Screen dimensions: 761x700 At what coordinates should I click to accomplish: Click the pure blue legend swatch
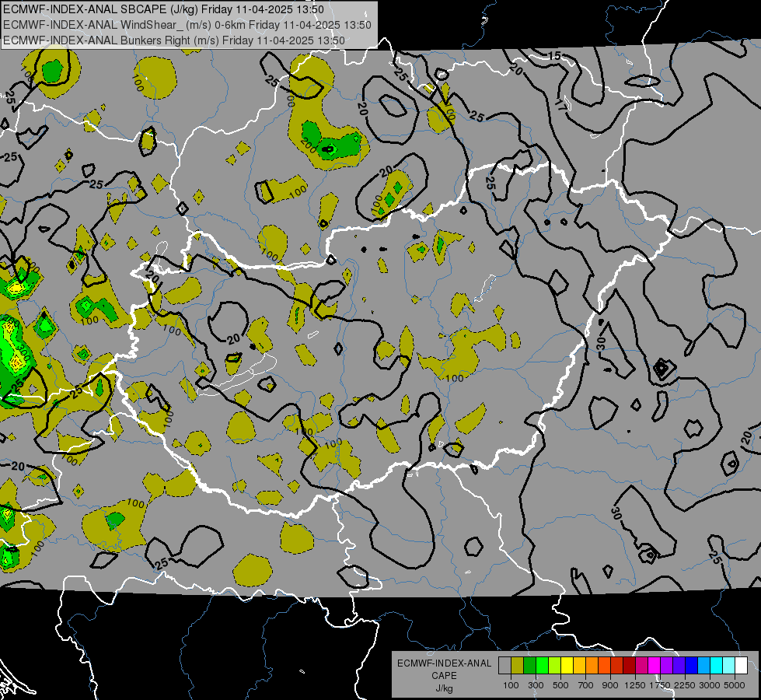(x=692, y=666)
